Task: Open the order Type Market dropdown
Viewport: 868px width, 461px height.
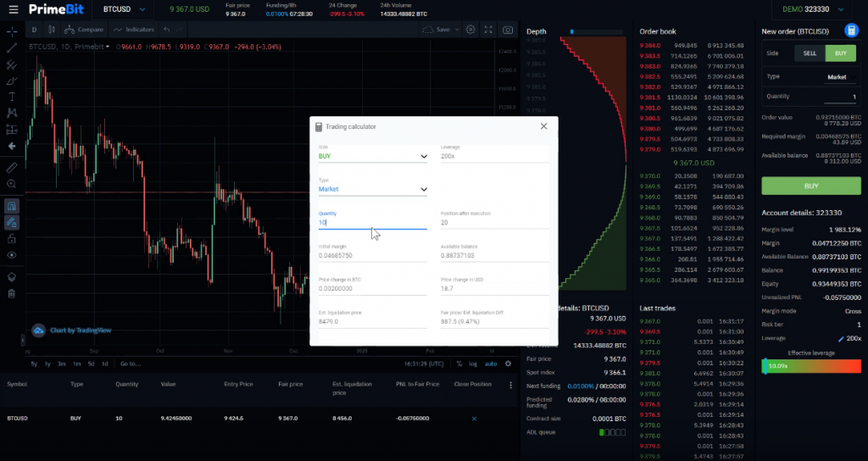Action: [842, 77]
